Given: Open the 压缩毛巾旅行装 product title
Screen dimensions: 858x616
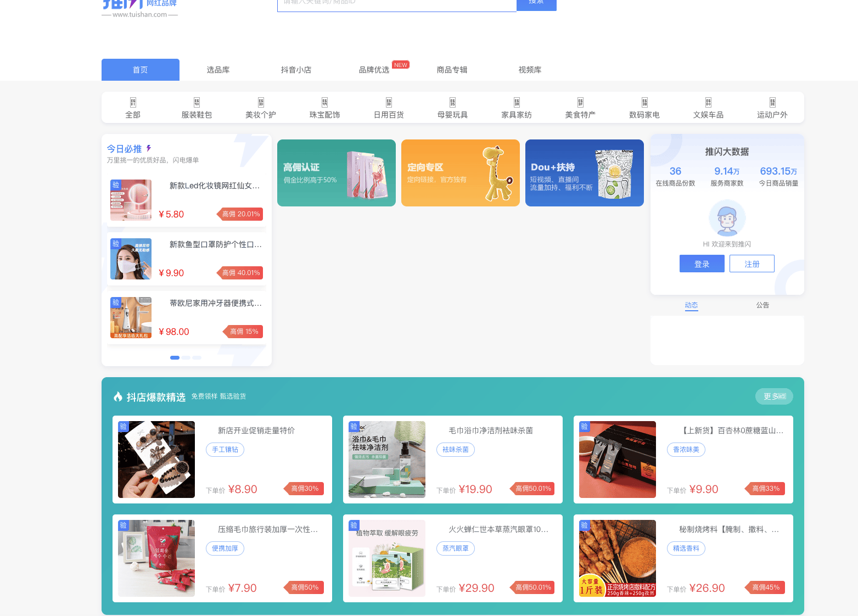Looking at the screenshot, I should point(268,529).
